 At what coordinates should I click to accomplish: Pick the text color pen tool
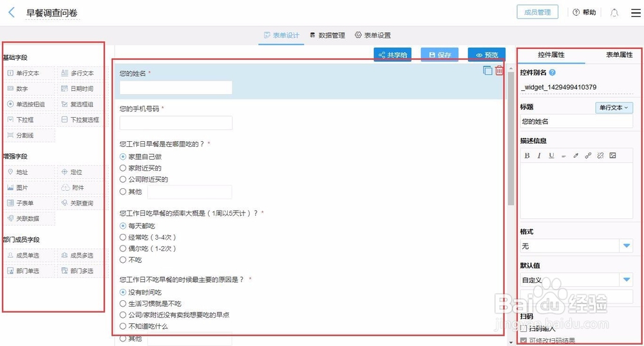pos(576,155)
